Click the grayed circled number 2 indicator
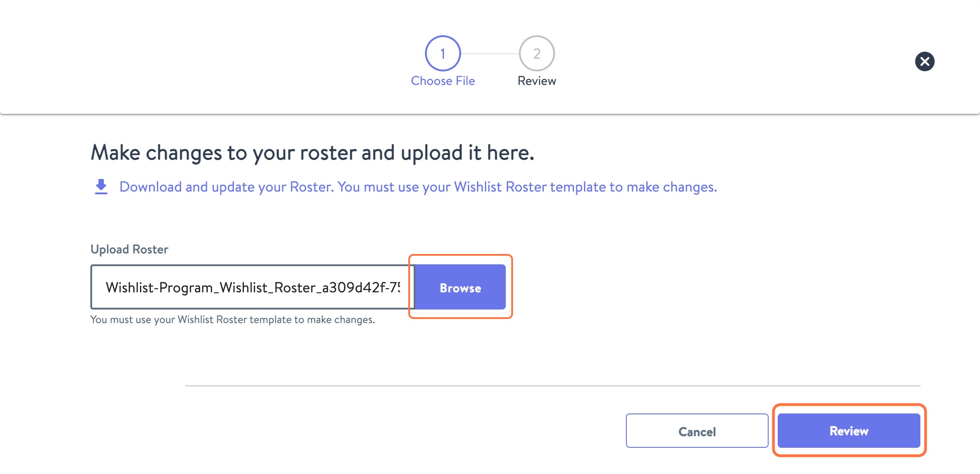The width and height of the screenshot is (980, 474). (537, 52)
